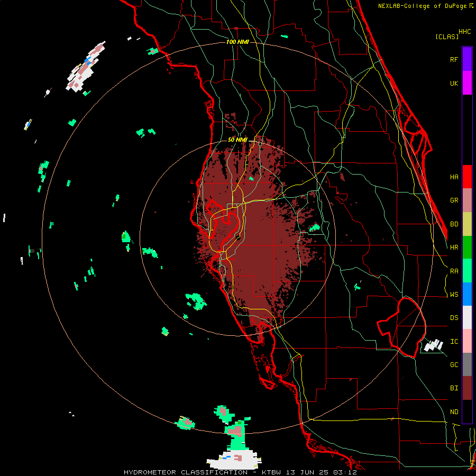
Task: Click the GC gray legend swatch
Action: click(x=467, y=364)
